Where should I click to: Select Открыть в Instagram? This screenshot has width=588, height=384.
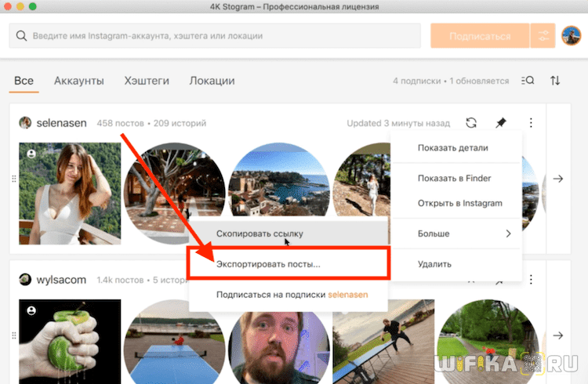(x=456, y=203)
